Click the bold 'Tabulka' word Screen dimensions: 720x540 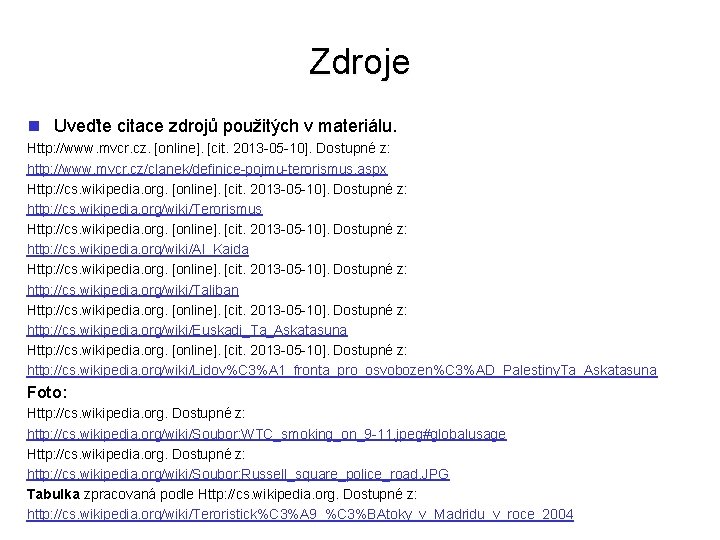(53, 495)
